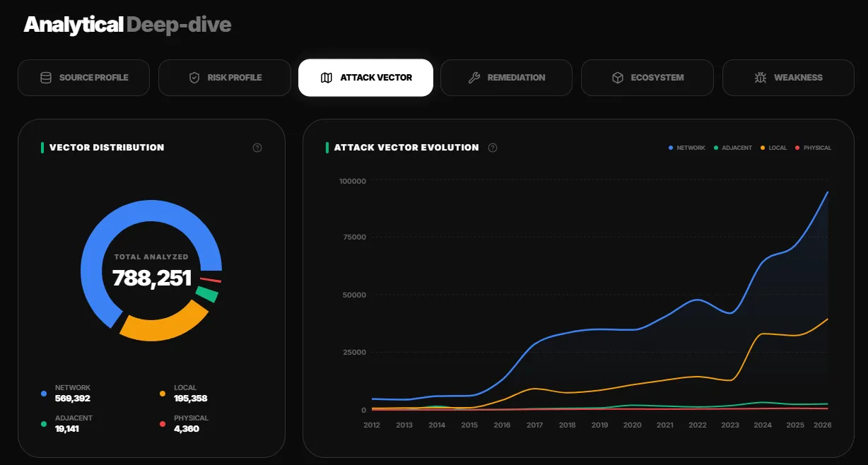Image resolution: width=868 pixels, height=465 pixels.
Task: Open help icon beside Vector Distribution
Action: click(257, 148)
